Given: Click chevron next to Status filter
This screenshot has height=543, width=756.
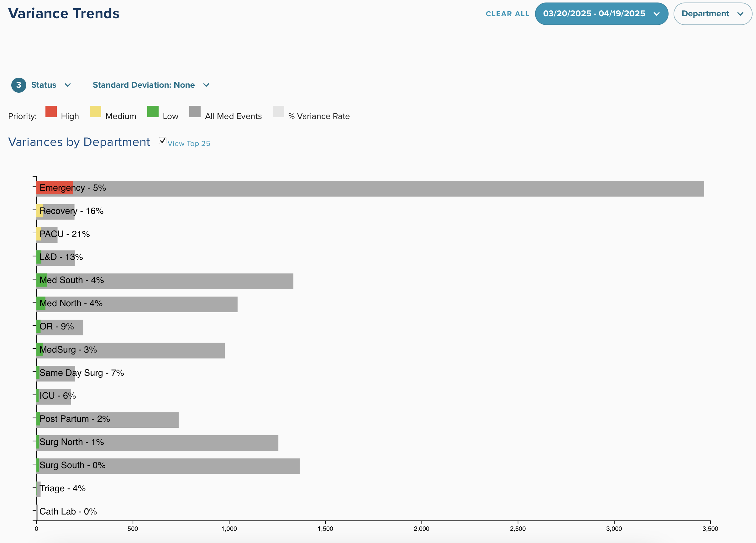Looking at the screenshot, I should tap(68, 85).
